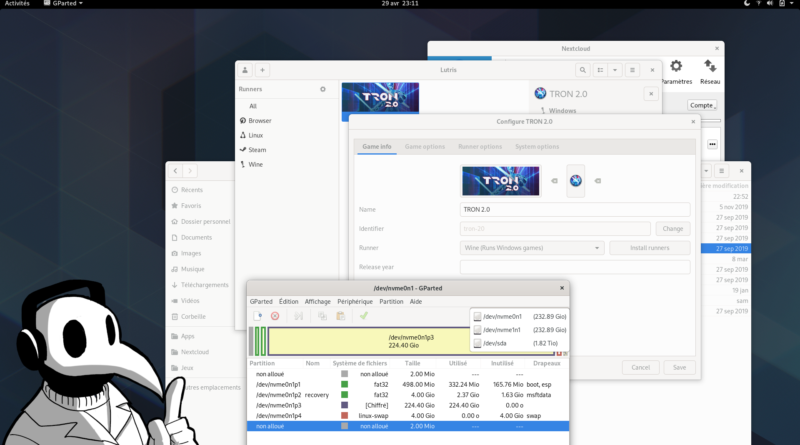Open the hamburger menu in Lutris
Image resolution: width=800 pixels, height=445 pixels.
(x=632, y=70)
